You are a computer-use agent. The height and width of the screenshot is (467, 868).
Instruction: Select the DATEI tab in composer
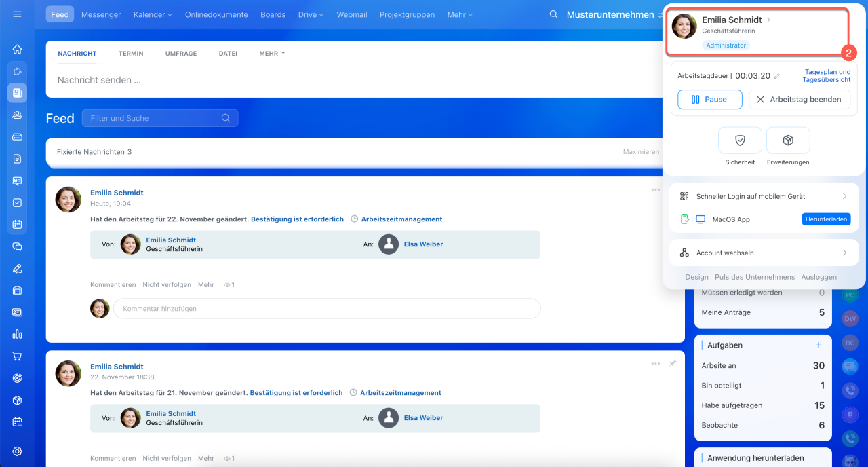click(228, 54)
